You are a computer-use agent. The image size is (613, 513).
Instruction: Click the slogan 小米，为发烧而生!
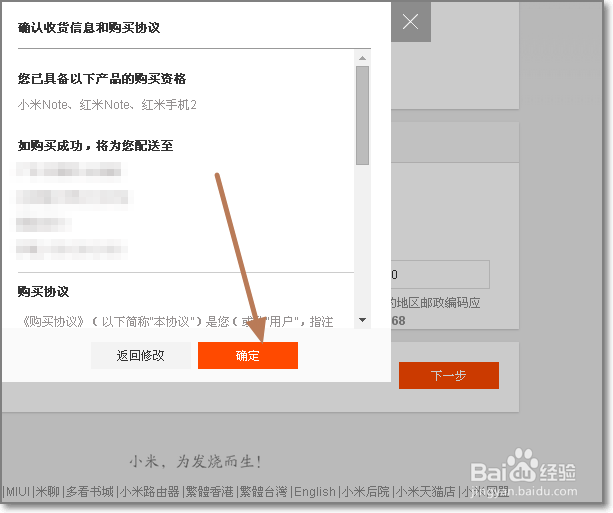195,461
